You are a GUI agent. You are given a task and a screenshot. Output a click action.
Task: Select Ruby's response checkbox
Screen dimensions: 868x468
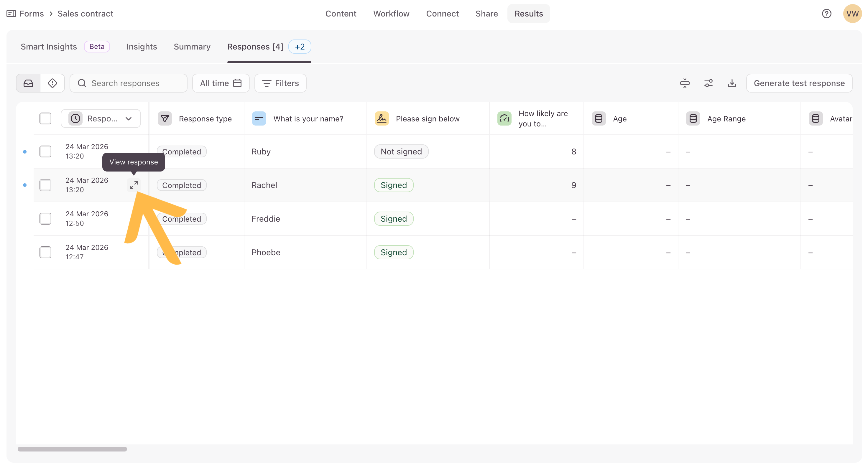[x=45, y=151]
